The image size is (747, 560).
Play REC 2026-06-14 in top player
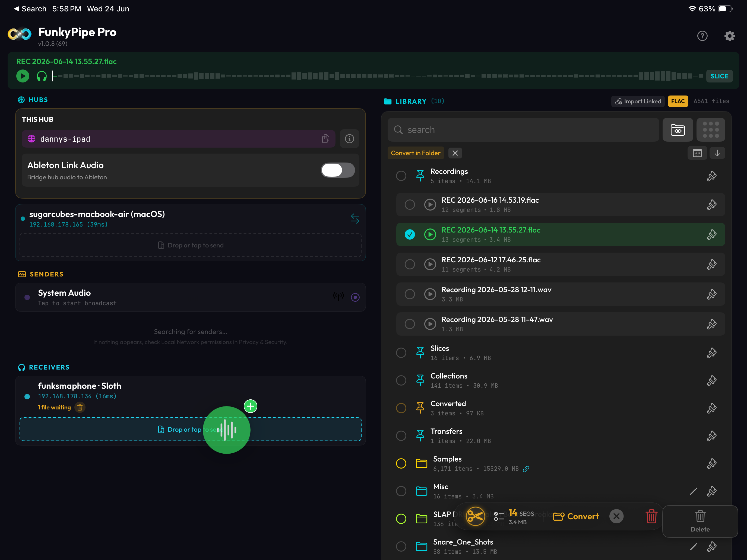pyautogui.click(x=23, y=76)
